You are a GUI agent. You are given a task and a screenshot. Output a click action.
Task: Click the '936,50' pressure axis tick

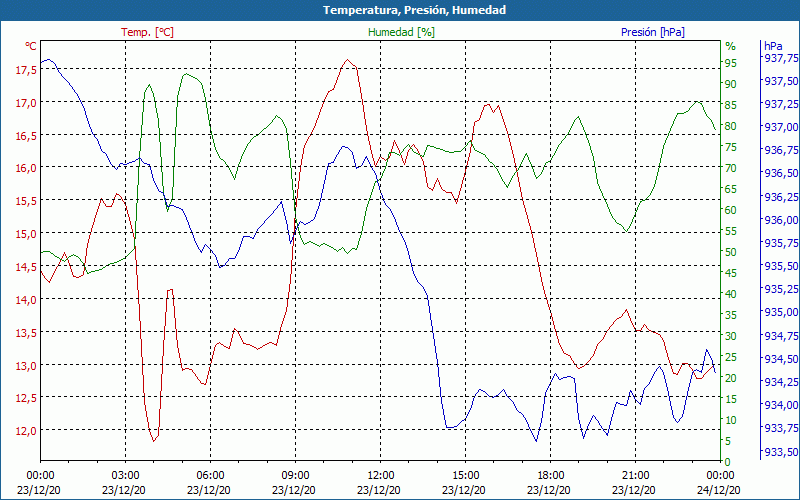[x=781, y=173]
